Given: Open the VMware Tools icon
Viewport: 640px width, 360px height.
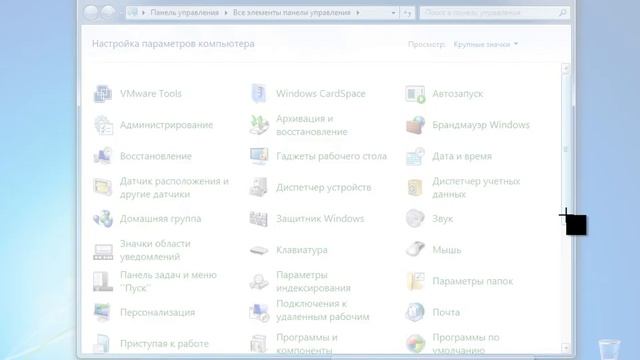Looking at the screenshot, I should pyautogui.click(x=102, y=94).
